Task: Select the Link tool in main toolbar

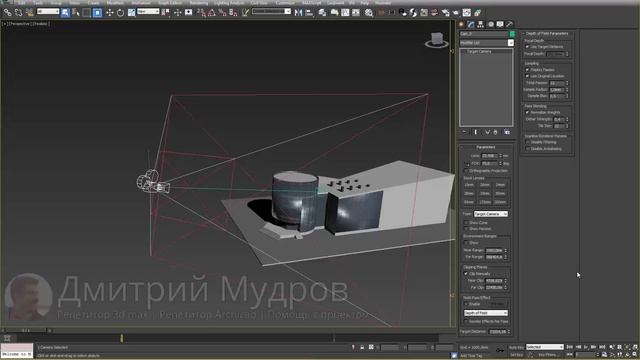Action: 7,13
